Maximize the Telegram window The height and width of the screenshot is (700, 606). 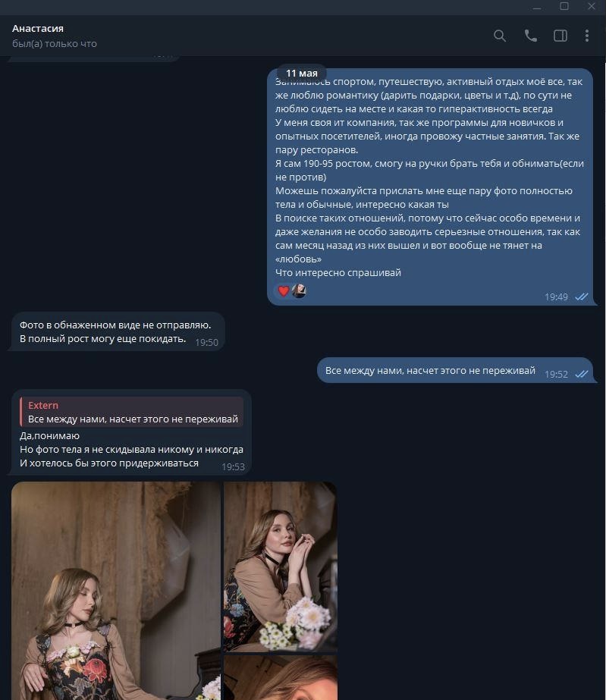click(564, 6)
